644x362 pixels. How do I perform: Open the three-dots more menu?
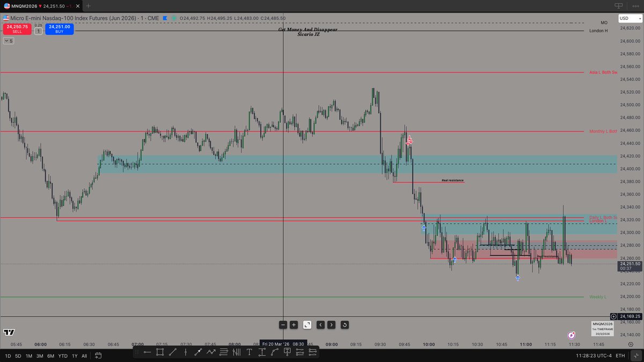point(634,5)
